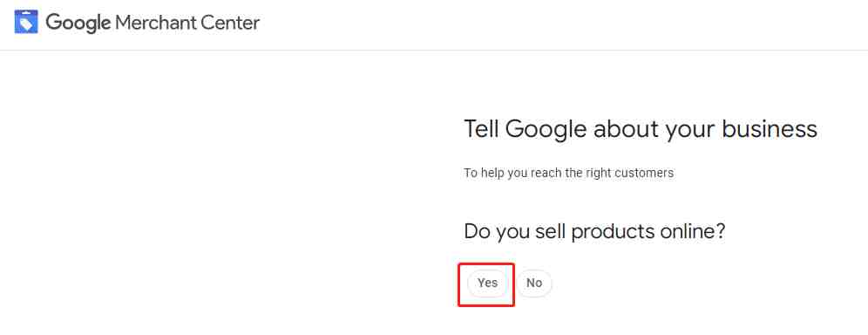Click the word 'Google' in the main heading

546,130
